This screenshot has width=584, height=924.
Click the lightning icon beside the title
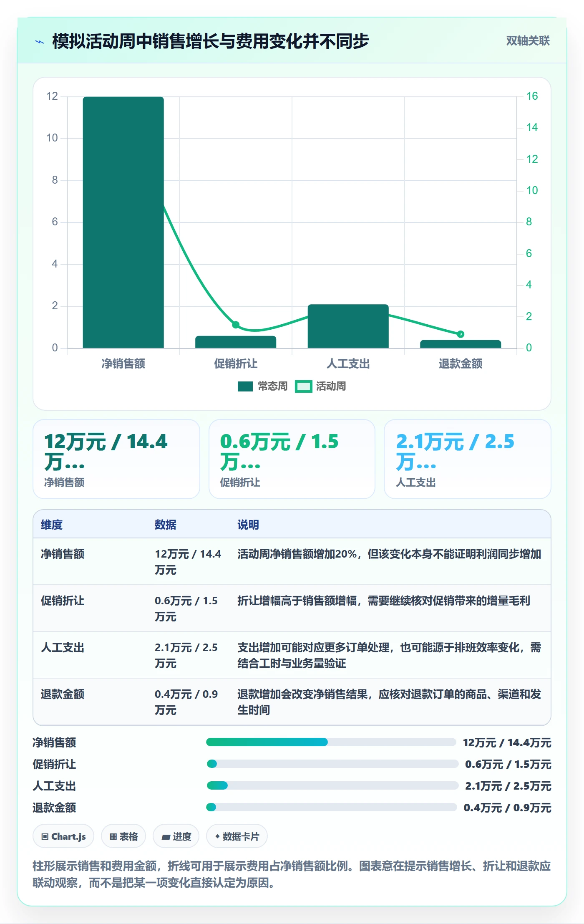(40, 41)
